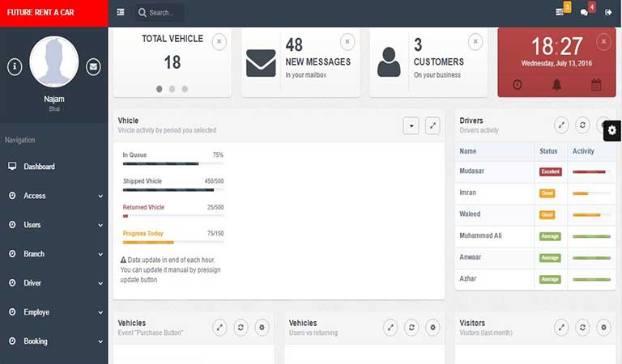Click the mail icon beside profile avatar
622x364 pixels.
[x=93, y=66]
